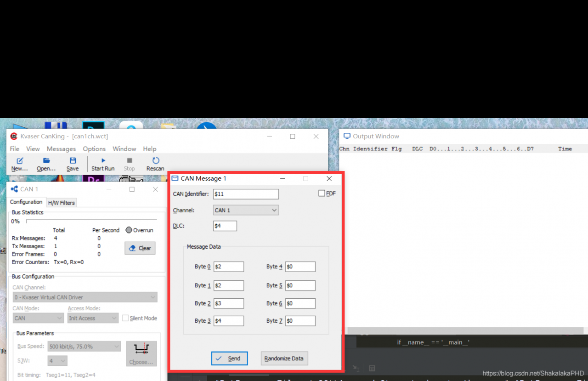Click the Rx Messages statistics row
Screen dimensions: 588x381
57,239
